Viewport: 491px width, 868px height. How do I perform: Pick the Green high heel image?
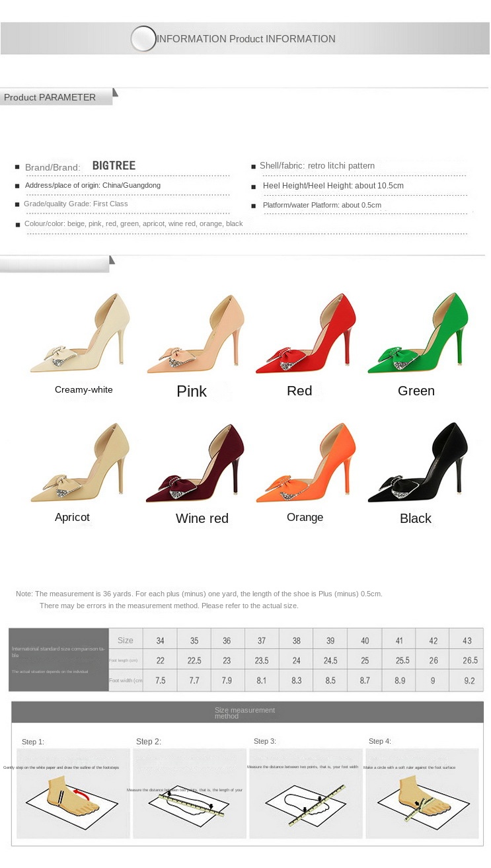[418, 333]
